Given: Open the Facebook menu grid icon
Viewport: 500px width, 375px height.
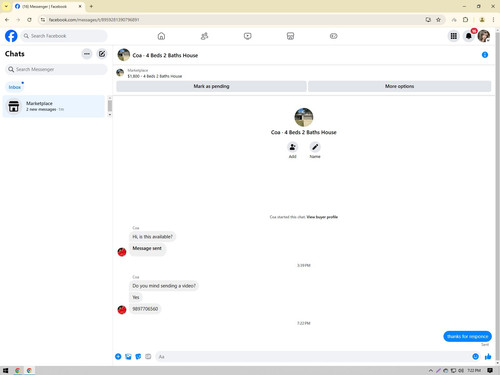Looking at the screenshot, I should (x=454, y=36).
